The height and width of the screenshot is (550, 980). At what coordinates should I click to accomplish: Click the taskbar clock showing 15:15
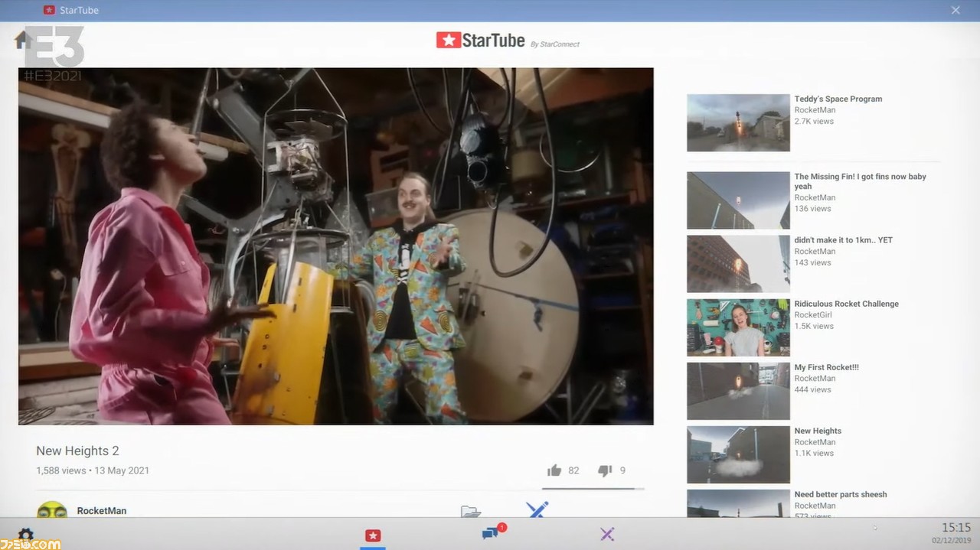click(955, 528)
